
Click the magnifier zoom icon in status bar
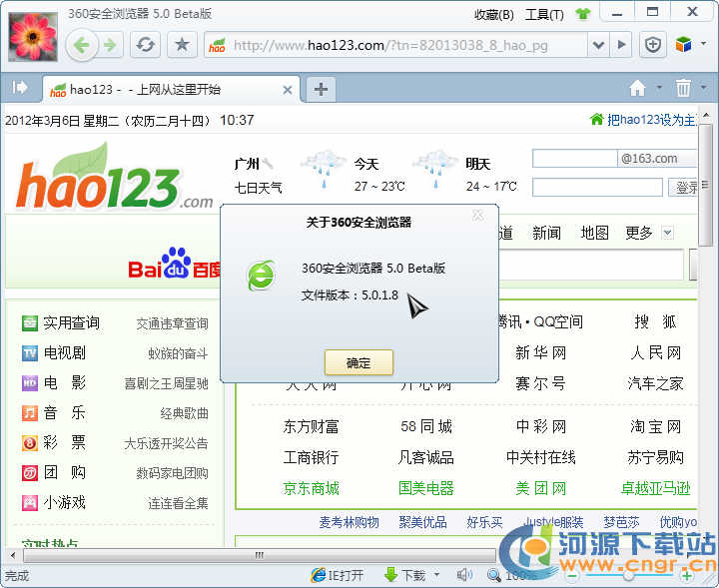(x=493, y=575)
